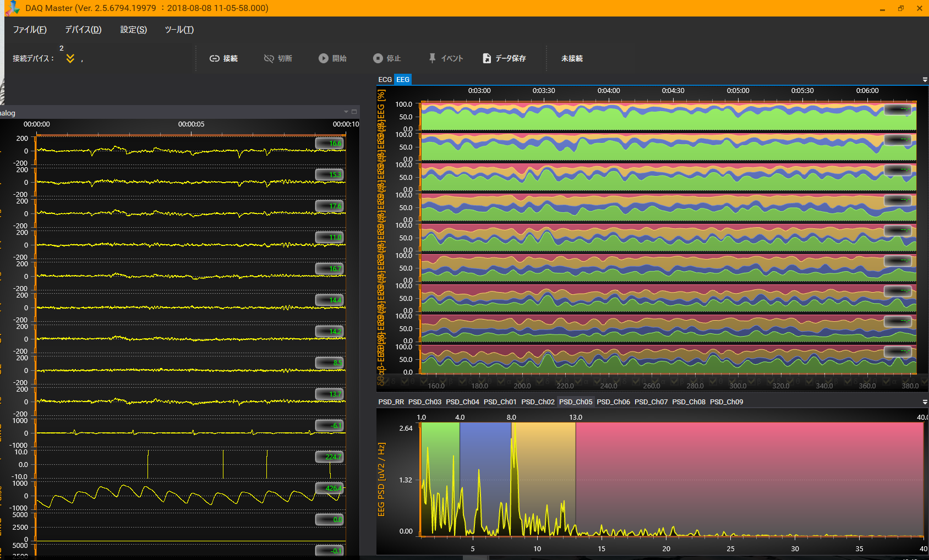Click the 15.3 value badge
Screen dimensions: 929x560
(x=330, y=175)
